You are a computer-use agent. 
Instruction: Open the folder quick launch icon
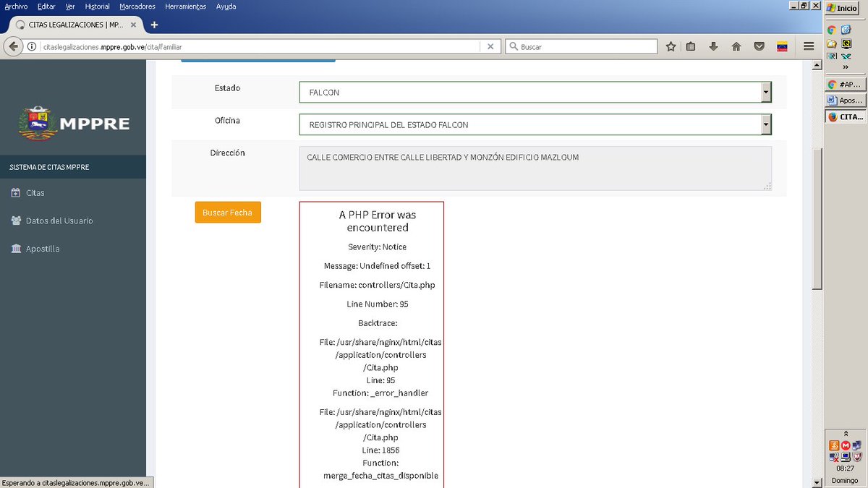tap(832, 43)
